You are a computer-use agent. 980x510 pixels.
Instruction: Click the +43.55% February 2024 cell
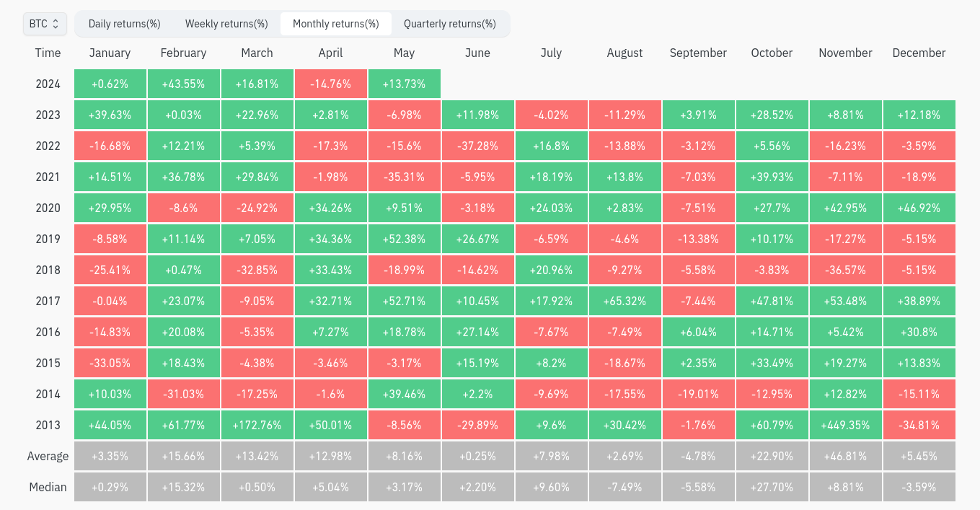pos(184,84)
